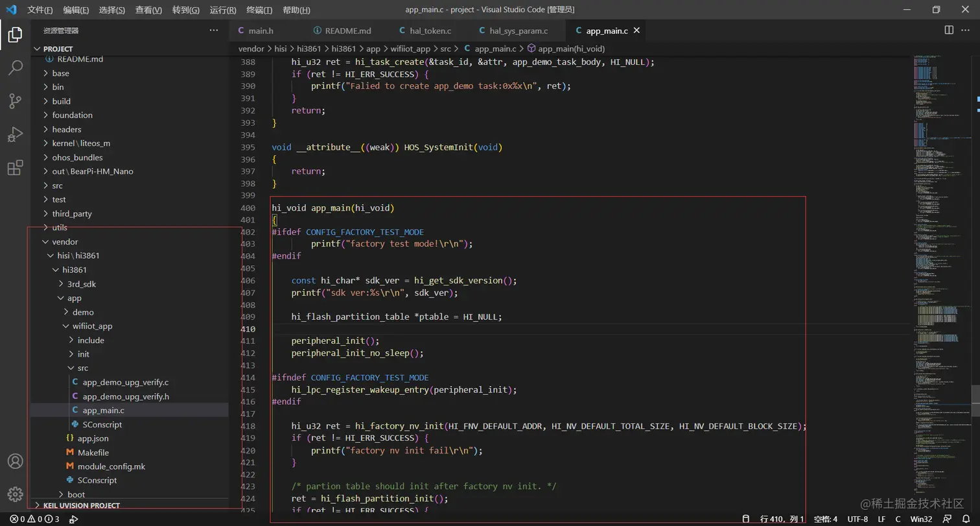The width and height of the screenshot is (980, 526).
Task: Open the Makefile in explorer
Action: pyautogui.click(x=130, y=452)
